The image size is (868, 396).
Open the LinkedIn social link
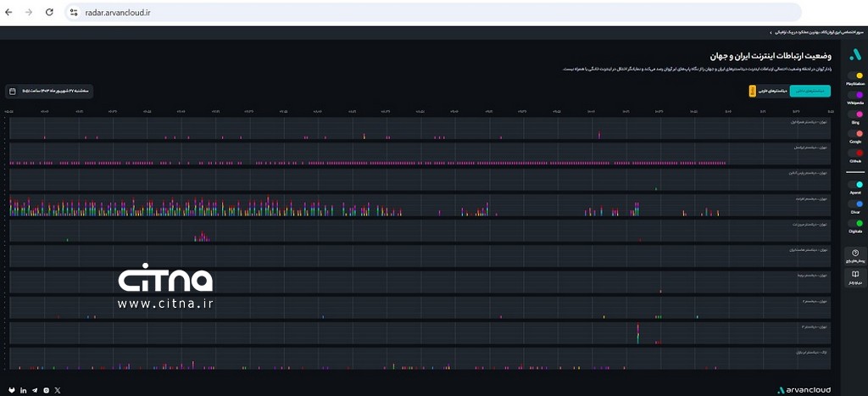click(23, 390)
